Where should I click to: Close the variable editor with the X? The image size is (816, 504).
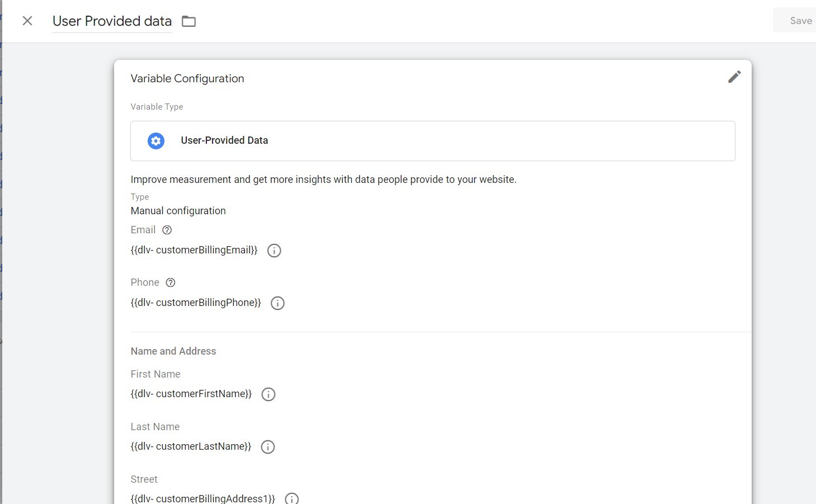[x=27, y=20]
